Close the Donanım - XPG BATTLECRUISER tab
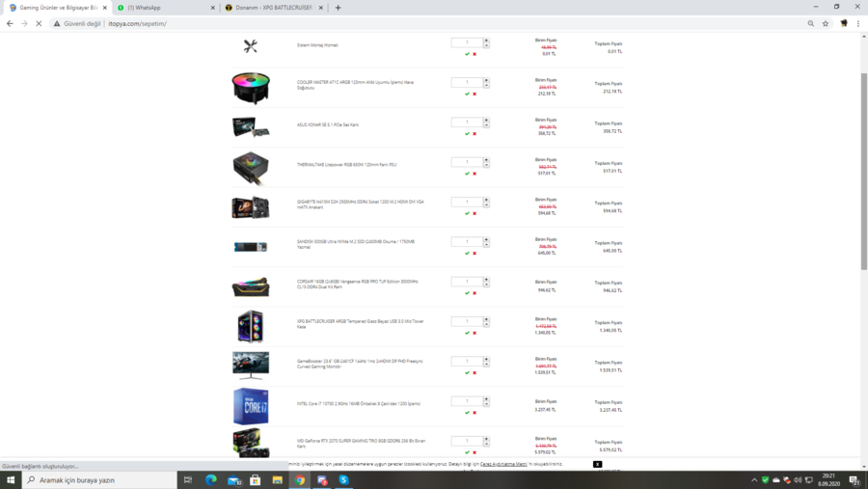 pos(321,8)
